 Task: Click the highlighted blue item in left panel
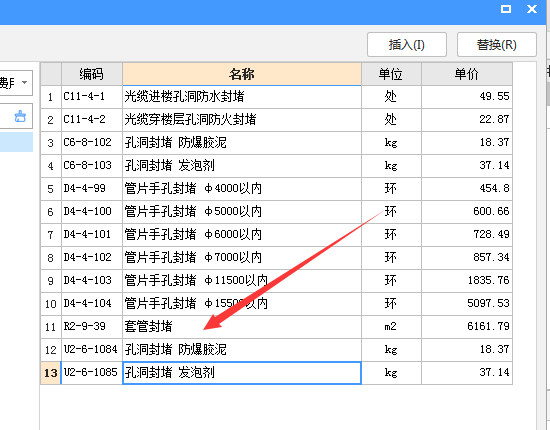coord(16,142)
